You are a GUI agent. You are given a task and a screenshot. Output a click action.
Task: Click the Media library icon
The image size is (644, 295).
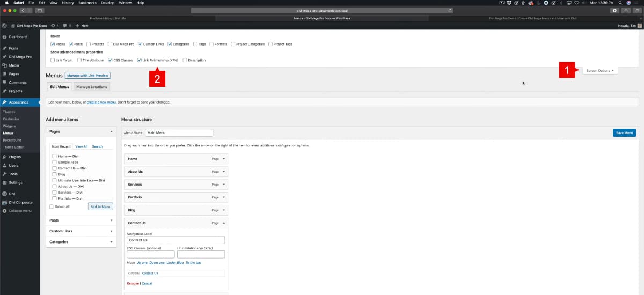click(4, 65)
